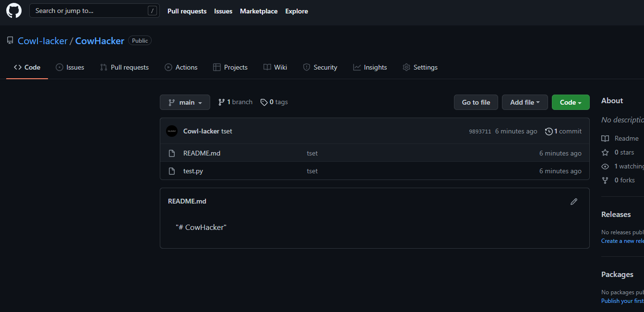Viewport: 644px width, 312px height.
Task: Expand the main branch dropdown
Action: click(185, 102)
